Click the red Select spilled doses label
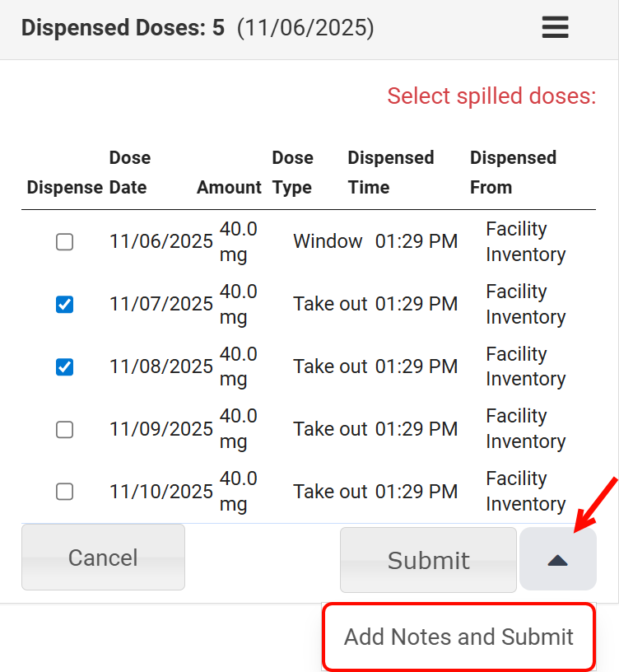This screenshot has width=619, height=672. (x=491, y=96)
